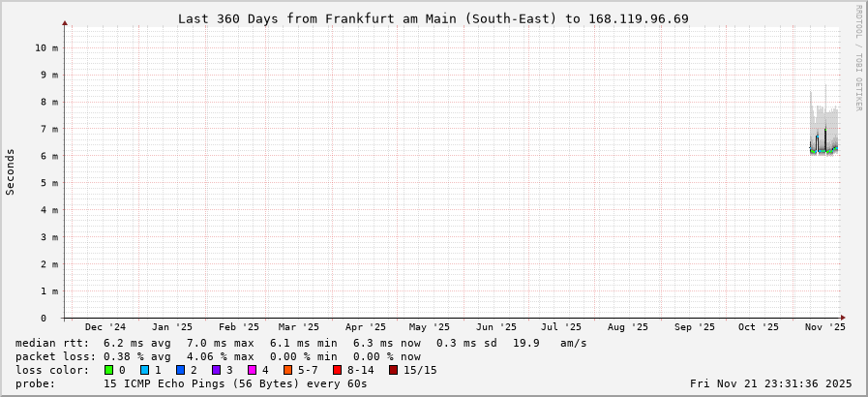Click the RRDTOOL / TOBI OETIKER watermark

click(858, 58)
